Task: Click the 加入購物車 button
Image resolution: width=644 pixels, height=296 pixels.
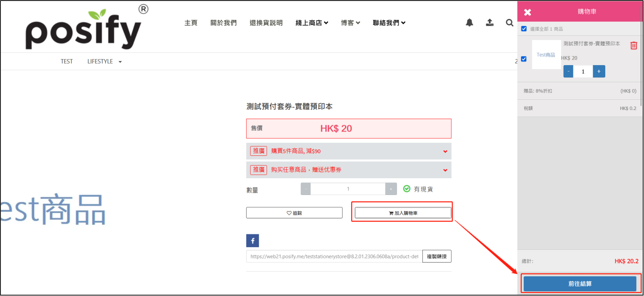Action: 403,213
